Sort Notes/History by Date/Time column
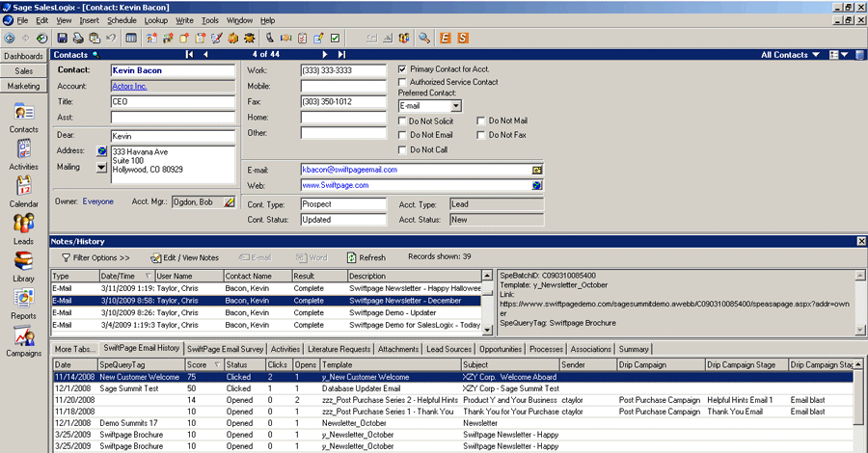The image size is (868, 453). point(125,276)
